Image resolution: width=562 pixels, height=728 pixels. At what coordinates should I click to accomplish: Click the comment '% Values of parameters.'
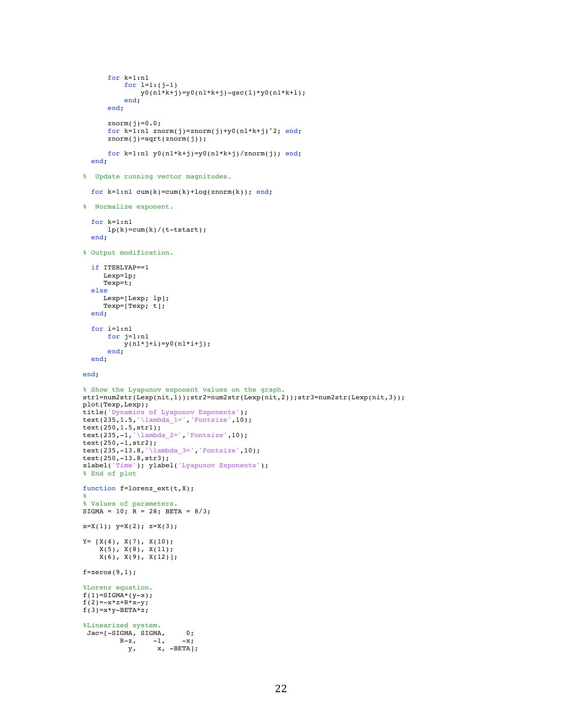tap(130, 504)
